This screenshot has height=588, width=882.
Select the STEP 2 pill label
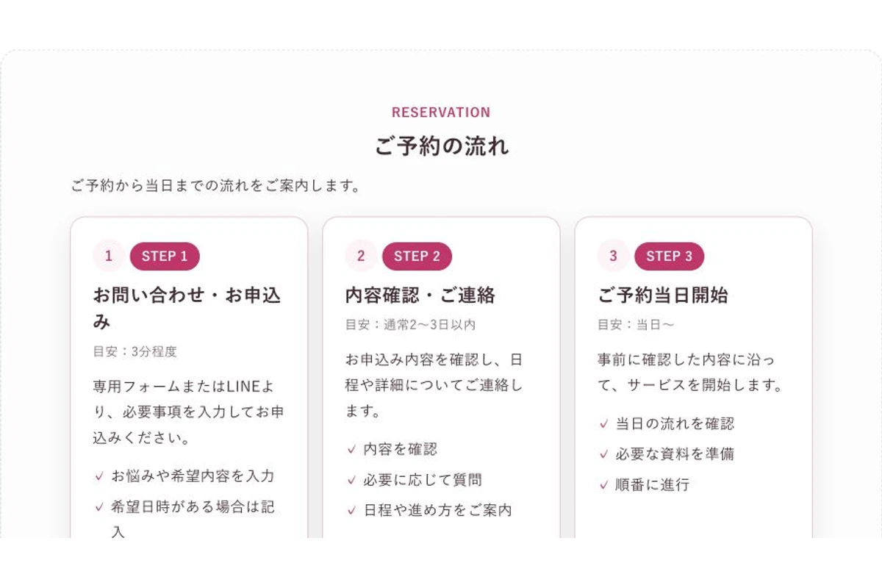pyautogui.click(x=417, y=256)
